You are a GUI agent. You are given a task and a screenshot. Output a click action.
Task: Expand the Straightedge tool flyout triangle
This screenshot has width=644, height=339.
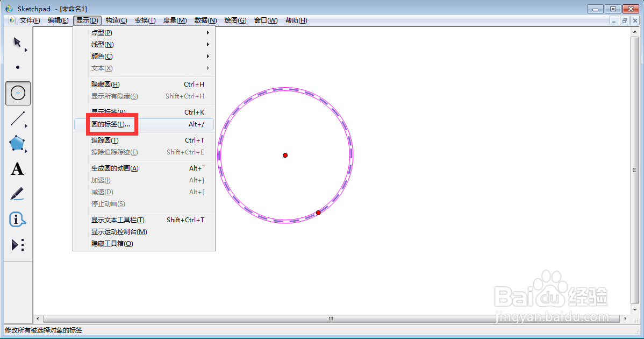[x=26, y=126]
